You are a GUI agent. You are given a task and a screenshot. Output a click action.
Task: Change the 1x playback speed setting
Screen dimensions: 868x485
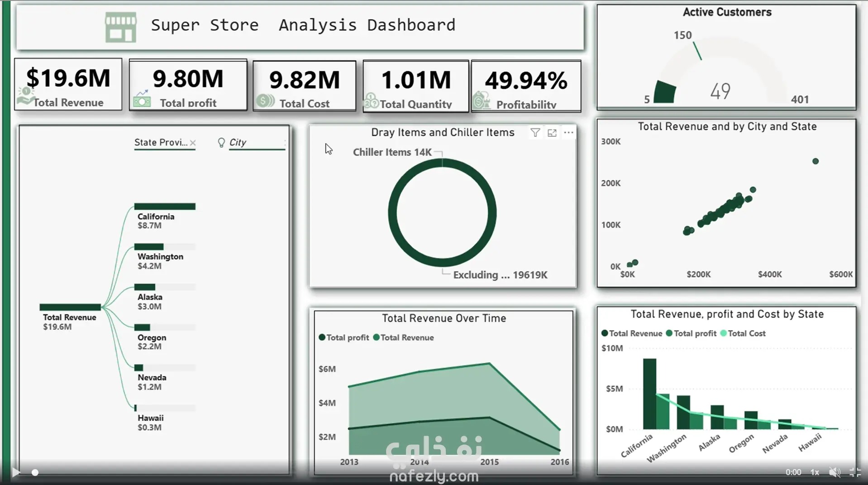point(815,472)
